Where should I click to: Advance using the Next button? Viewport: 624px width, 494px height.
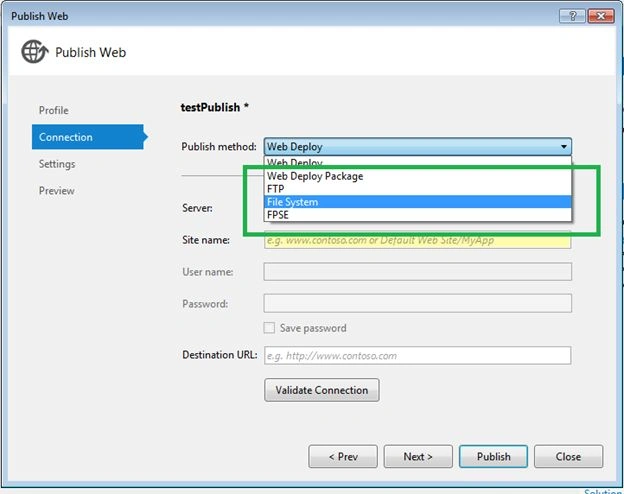point(418,456)
